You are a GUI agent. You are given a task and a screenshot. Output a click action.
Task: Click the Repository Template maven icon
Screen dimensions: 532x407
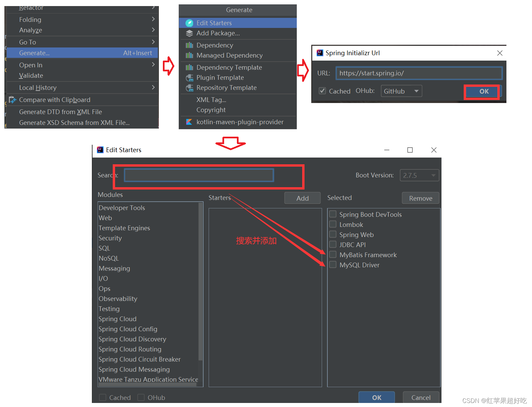(189, 88)
